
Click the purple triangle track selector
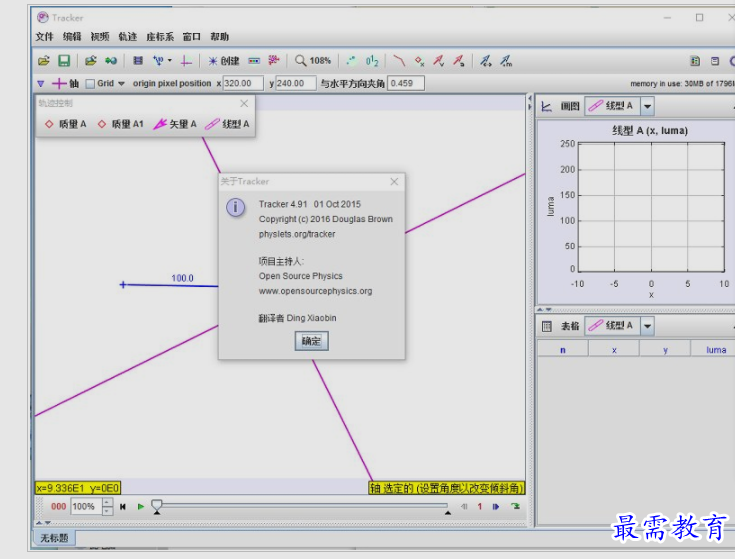point(41,83)
